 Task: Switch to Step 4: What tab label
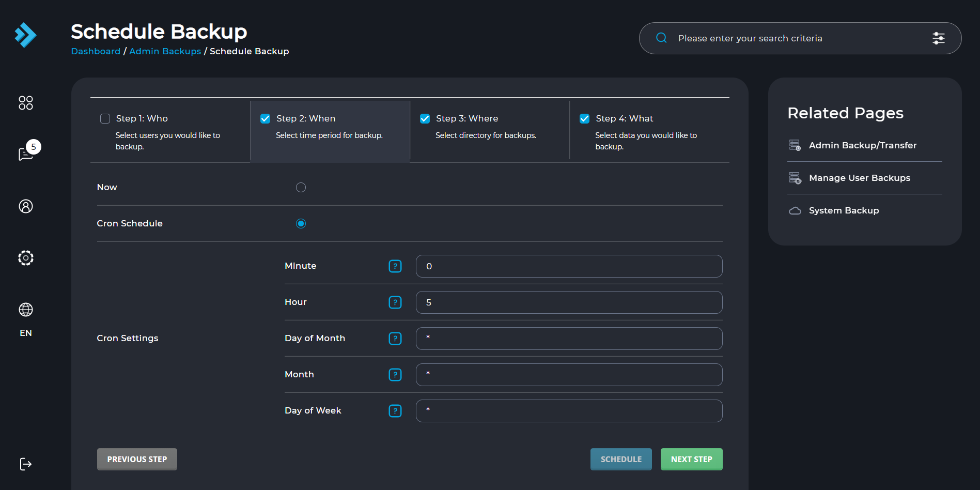624,118
